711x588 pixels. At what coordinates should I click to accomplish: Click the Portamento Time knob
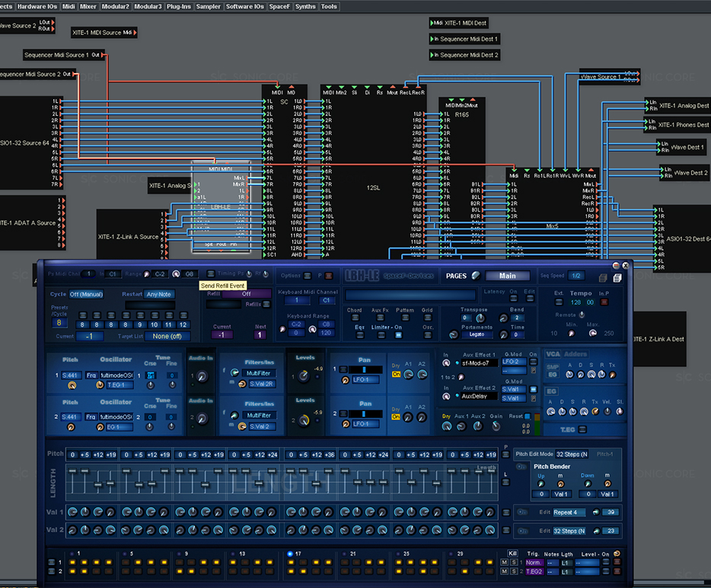[x=503, y=334]
